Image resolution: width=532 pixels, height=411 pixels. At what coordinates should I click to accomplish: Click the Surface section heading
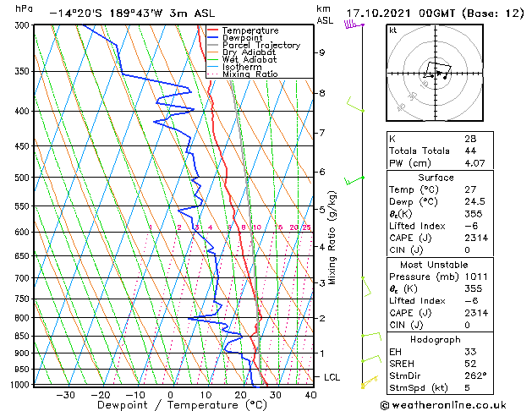coord(436,178)
